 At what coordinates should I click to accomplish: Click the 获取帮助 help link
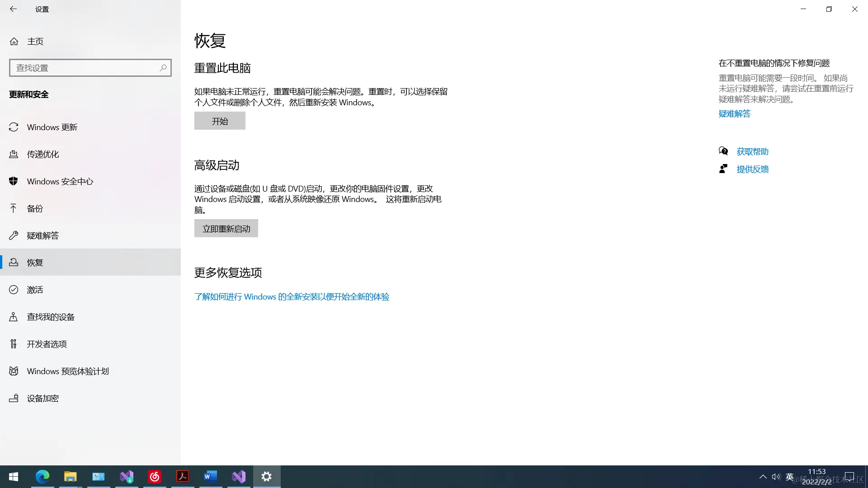[x=752, y=152]
